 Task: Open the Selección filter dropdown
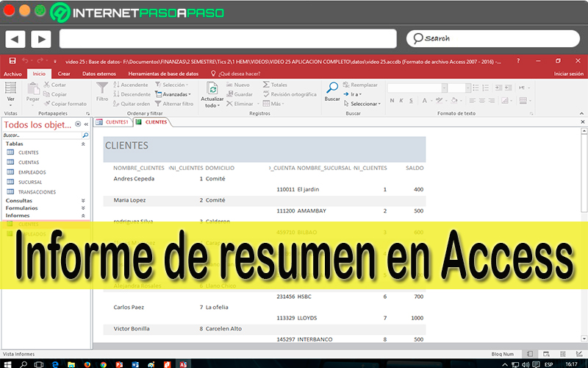172,85
